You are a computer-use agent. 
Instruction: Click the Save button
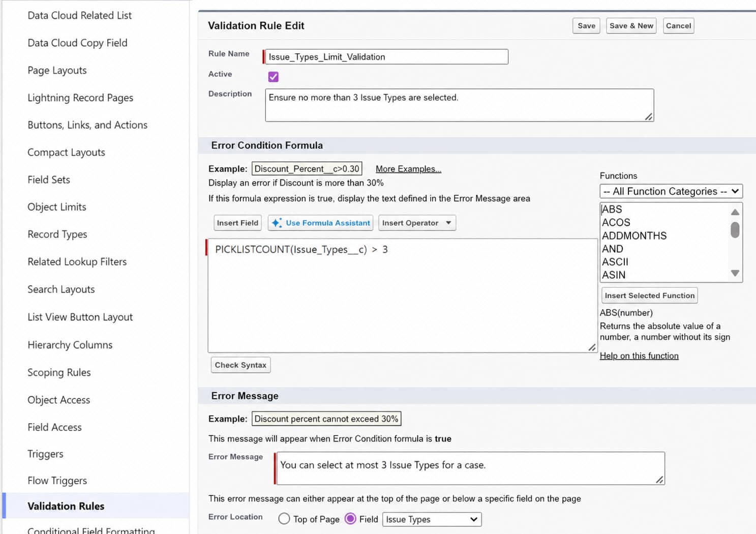[x=586, y=26]
